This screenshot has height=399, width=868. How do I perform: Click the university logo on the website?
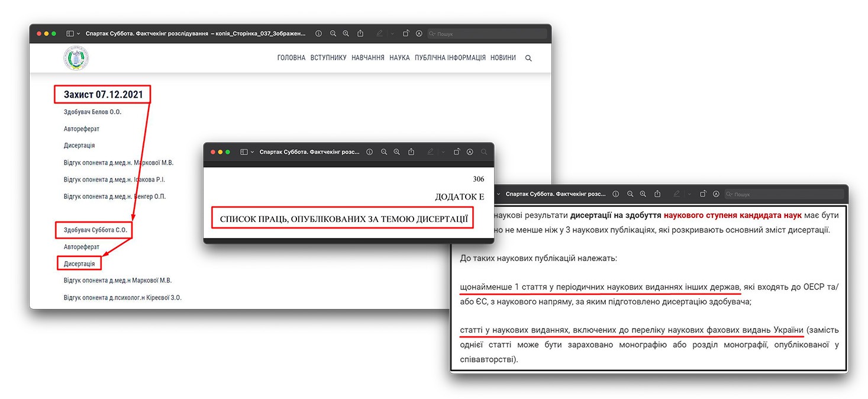(76, 58)
